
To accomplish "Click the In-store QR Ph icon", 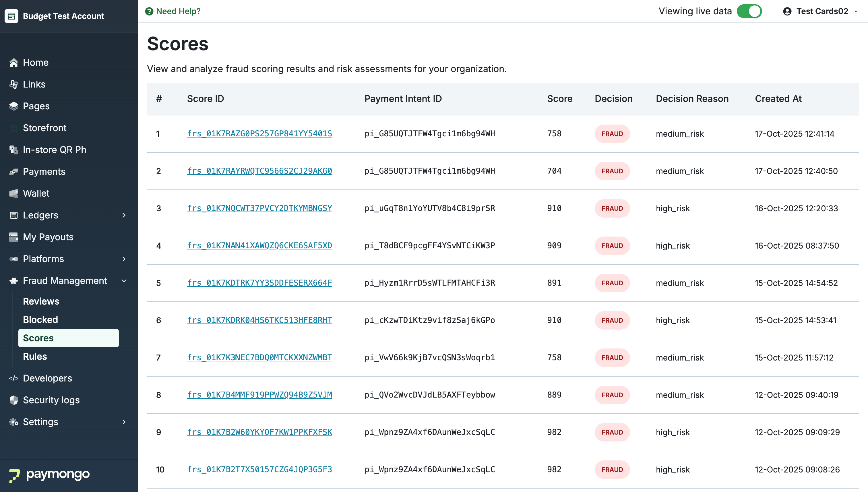I will click(13, 150).
